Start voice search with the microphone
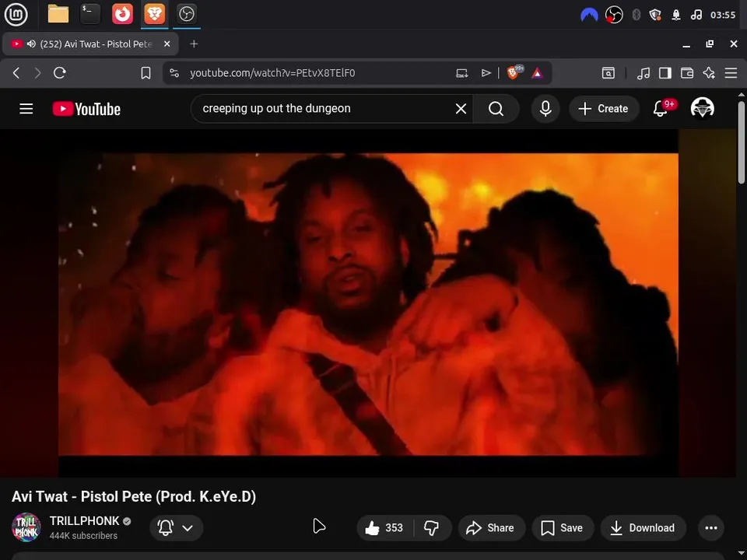The width and height of the screenshot is (747, 560). pos(545,109)
